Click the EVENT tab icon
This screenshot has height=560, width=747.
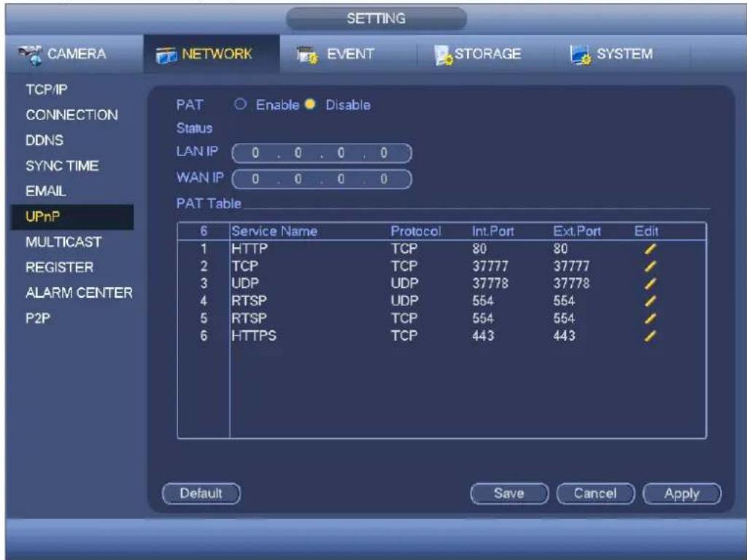pos(307,55)
